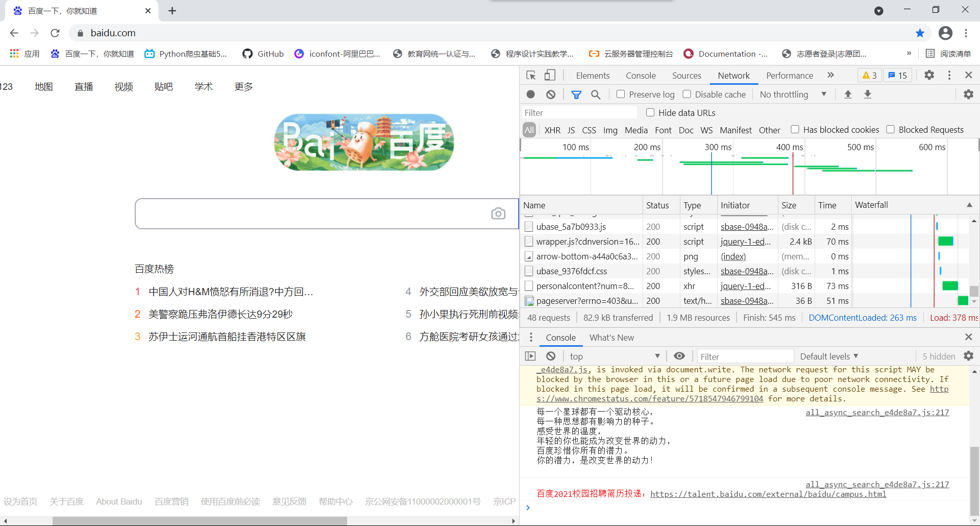Open the 15 messages issues badge

(898, 76)
